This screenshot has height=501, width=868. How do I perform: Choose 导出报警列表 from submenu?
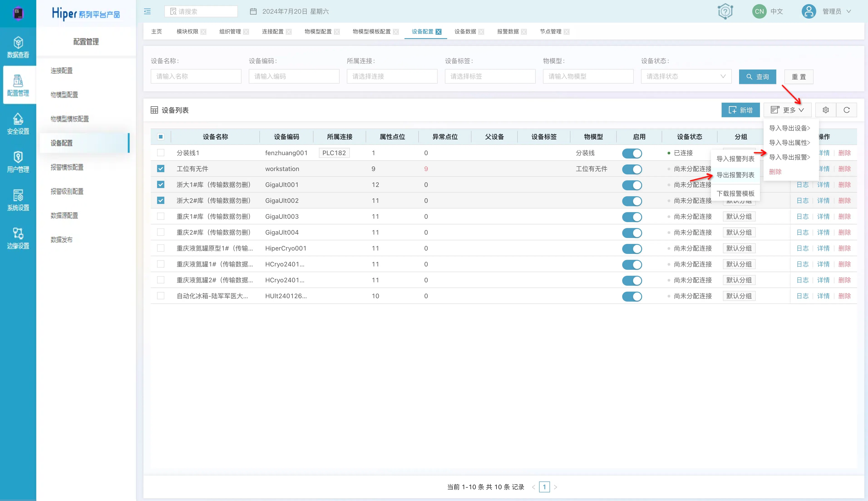735,175
